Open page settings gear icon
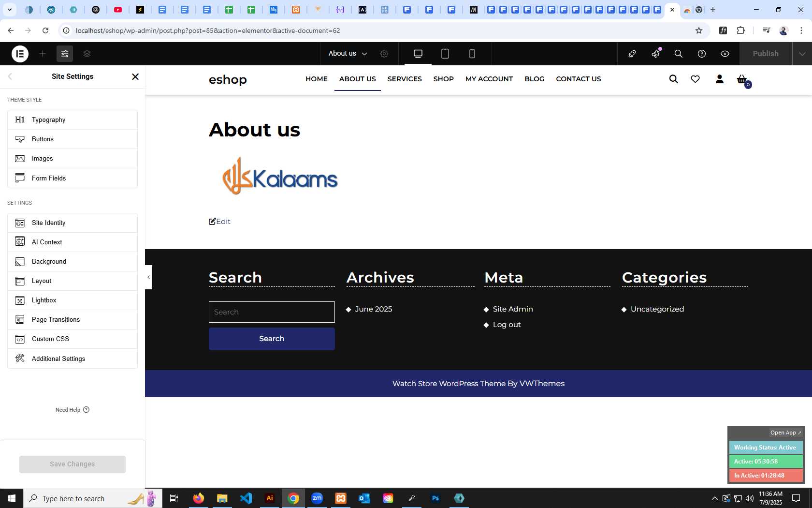812x508 pixels. 384,54
